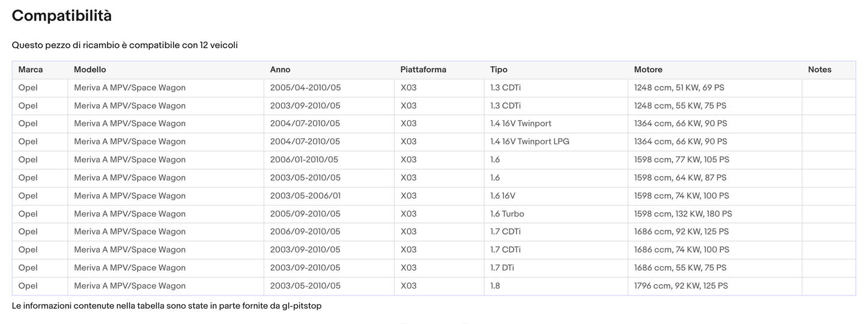This screenshot has height=324, width=868.
Task: Click engine cell 1796 ccm, 92 KW, 125 PS
Action: pyautogui.click(x=681, y=286)
